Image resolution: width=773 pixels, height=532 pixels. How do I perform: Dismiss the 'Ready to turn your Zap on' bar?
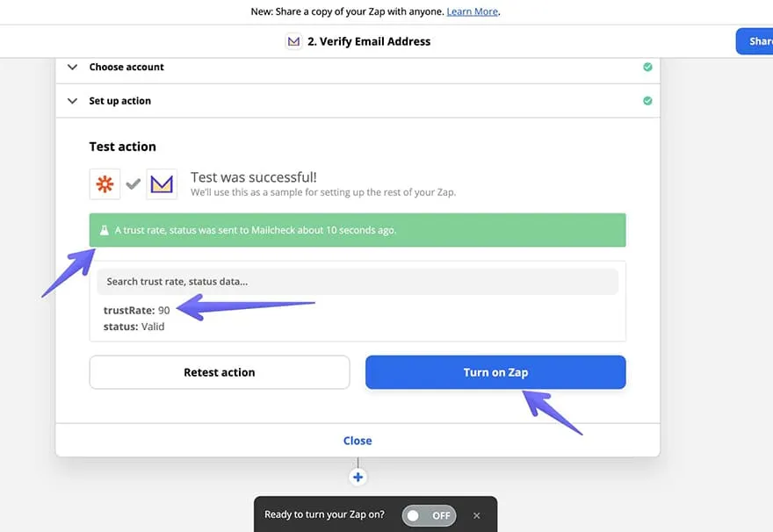click(x=477, y=515)
